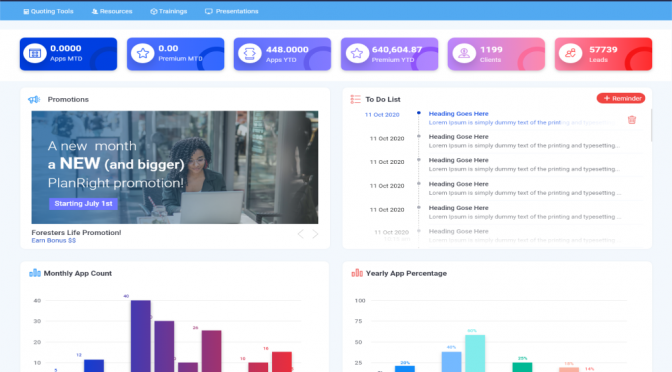The width and height of the screenshot is (672, 372).
Task: Go to previous promotion slide arrow
Action: coord(300,234)
